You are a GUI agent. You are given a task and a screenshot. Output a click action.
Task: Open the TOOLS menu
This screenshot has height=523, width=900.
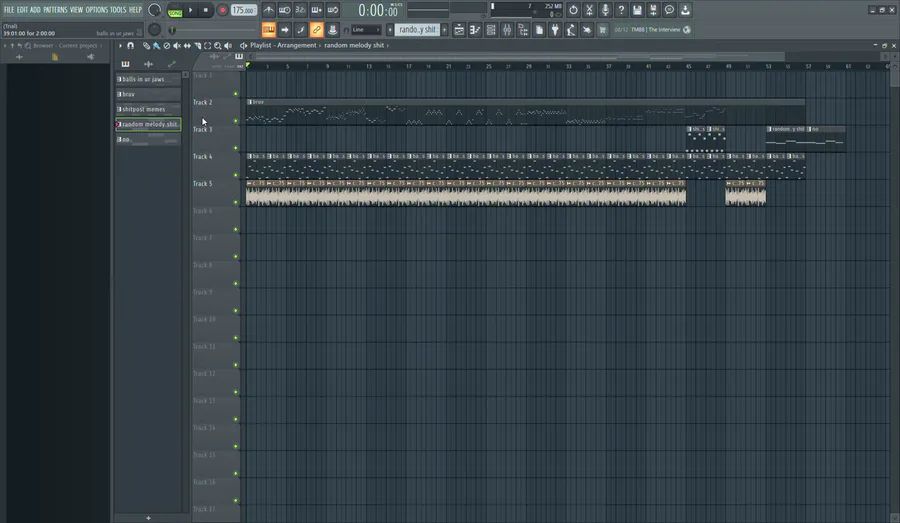[118, 10]
